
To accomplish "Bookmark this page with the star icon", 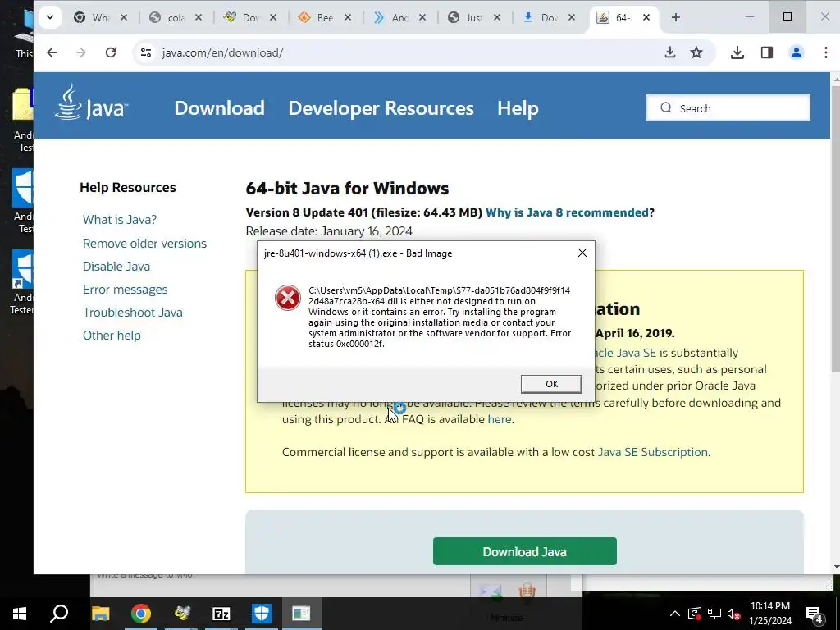I will pos(696,52).
